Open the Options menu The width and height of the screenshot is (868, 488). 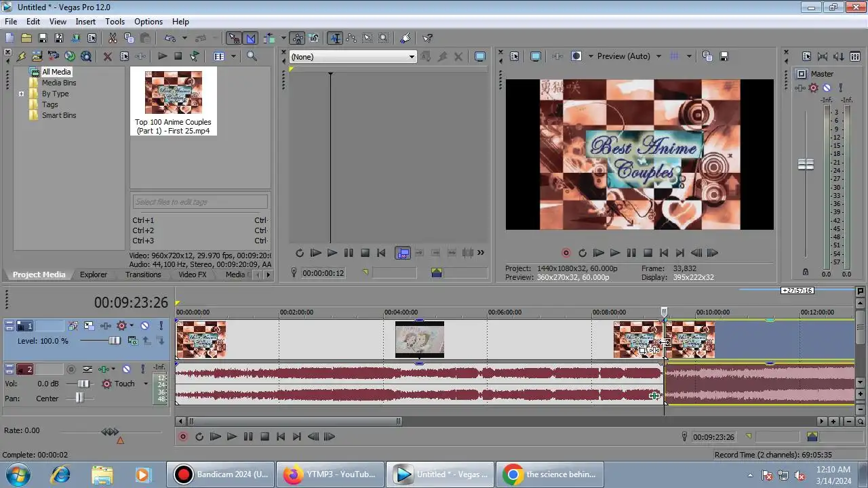[149, 22]
